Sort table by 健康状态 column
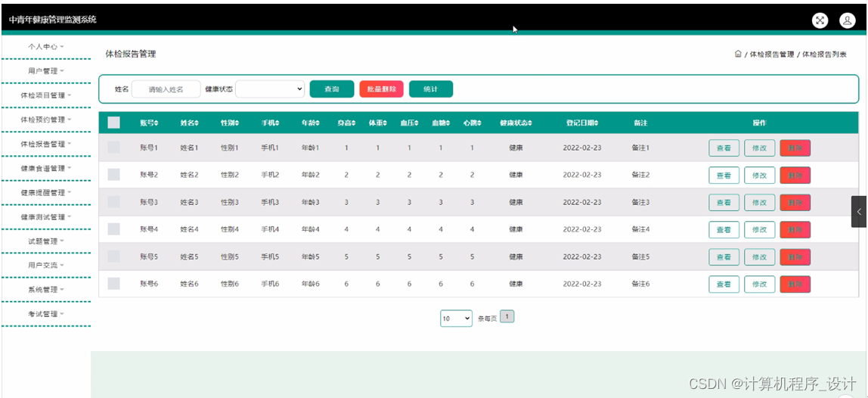Image resolution: width=868 pixels, height=398 pixels. click(x=516, y=123)
